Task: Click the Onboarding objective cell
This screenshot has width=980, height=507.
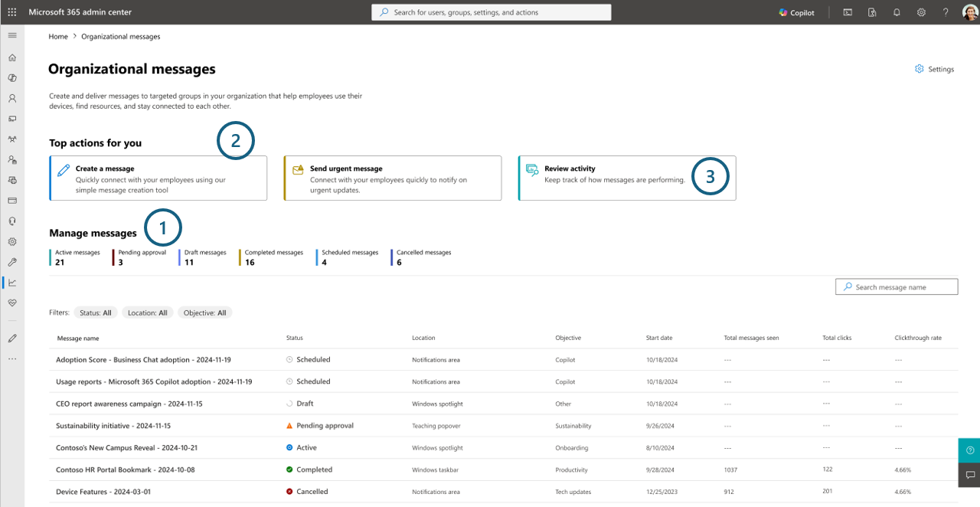Action: point(572,448)
